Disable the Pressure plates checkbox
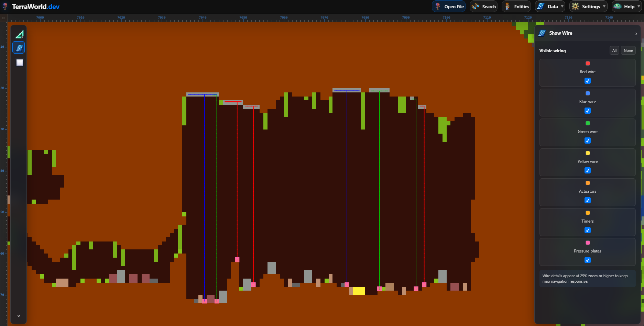 pyautogui.click(x=588, y=260)
